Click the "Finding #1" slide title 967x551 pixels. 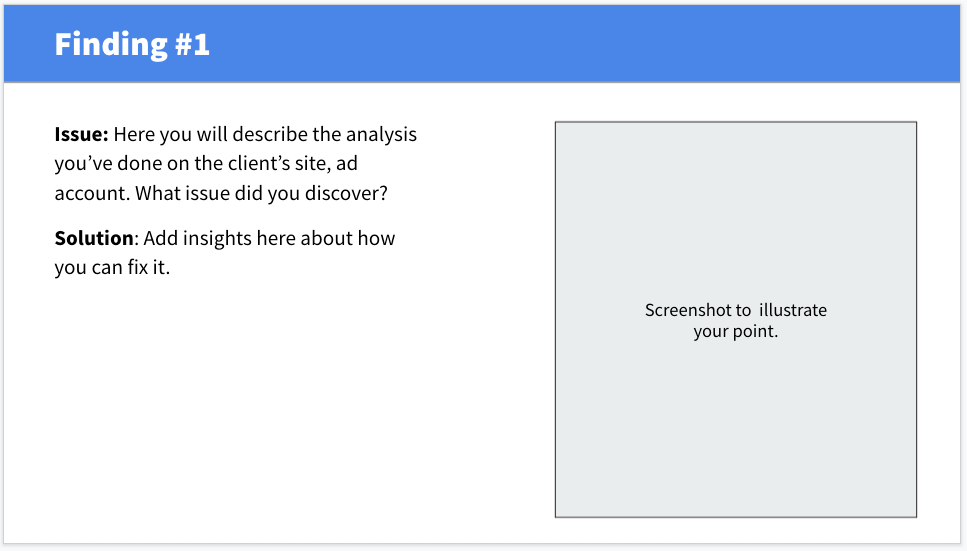[132, 44]
